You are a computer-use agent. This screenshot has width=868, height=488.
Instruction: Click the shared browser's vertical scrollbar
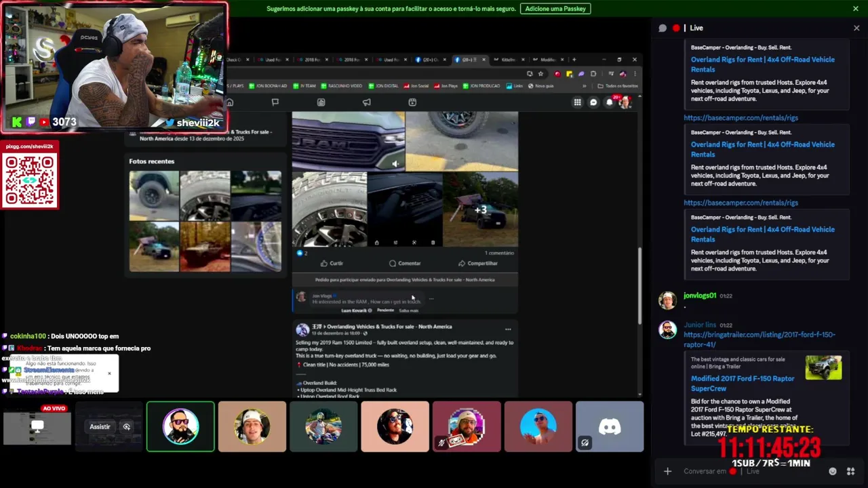click(639, 285)
